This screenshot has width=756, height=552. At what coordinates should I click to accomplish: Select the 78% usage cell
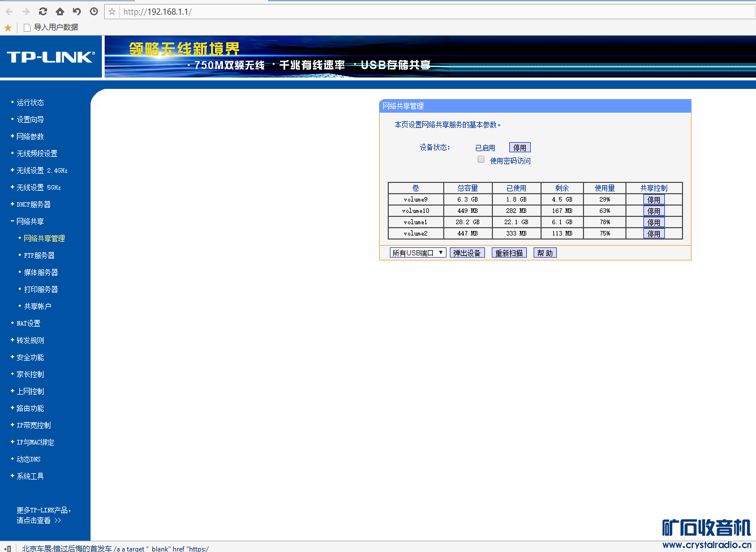[604, 222]
